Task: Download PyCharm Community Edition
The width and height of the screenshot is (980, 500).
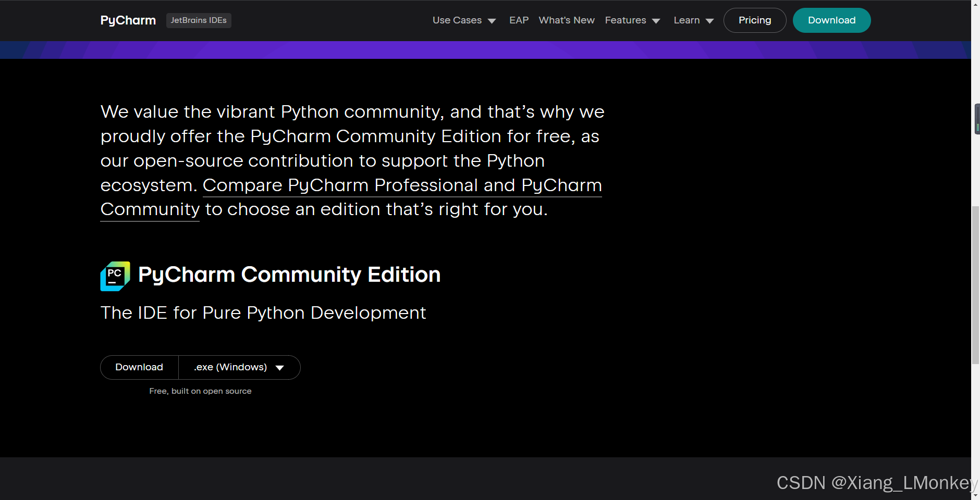Action: (139, 367)
